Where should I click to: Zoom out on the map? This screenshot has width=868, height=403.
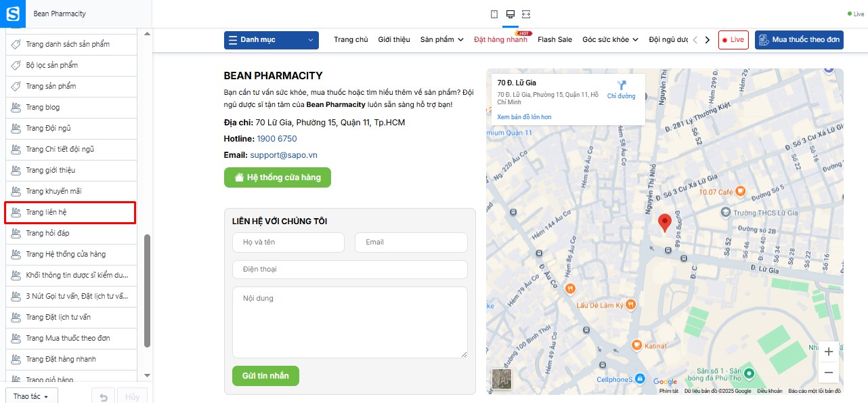point(829,373)
